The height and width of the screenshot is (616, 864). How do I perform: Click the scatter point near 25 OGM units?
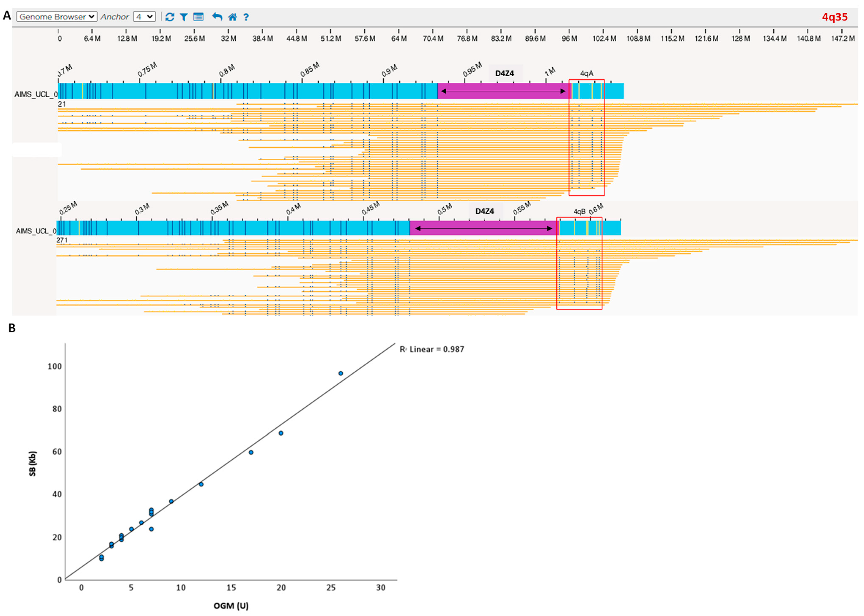pyautogui.click(x=340, y=373)
